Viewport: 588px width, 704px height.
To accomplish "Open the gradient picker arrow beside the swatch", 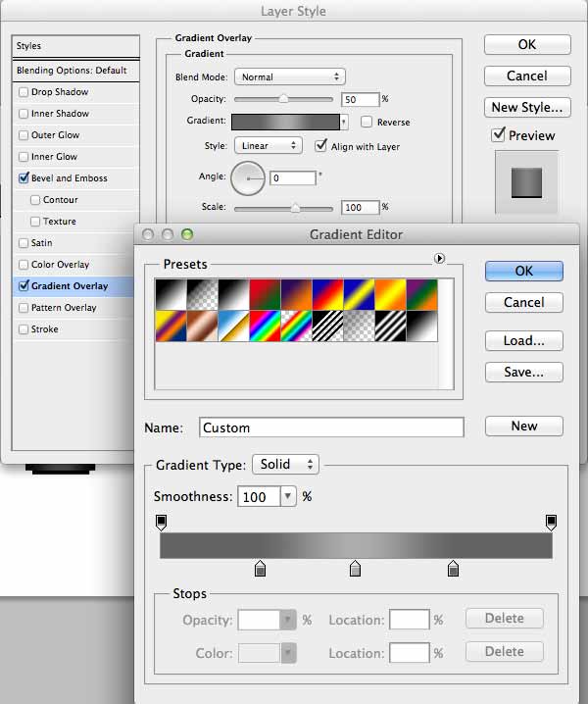I will (x=344, y=122).
